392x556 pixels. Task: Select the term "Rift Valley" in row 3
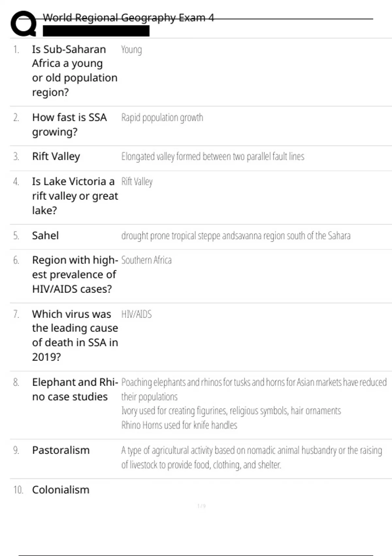click(56, 156)
